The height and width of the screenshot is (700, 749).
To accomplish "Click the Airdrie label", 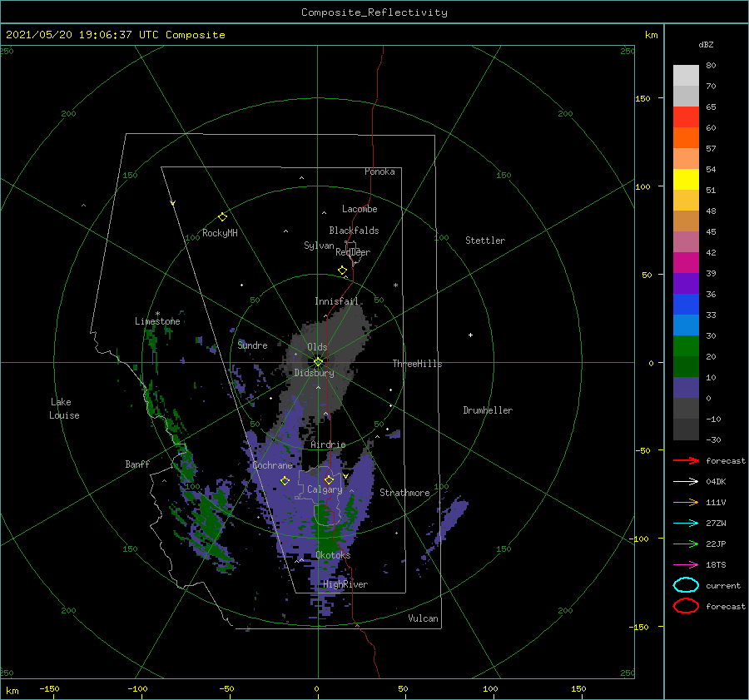I will (x=328, y=444).
